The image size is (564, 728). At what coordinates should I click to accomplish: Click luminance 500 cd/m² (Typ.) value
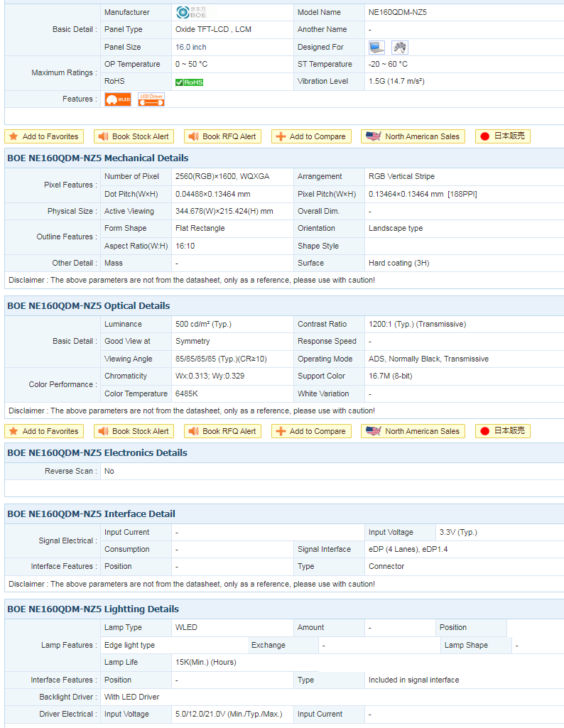coord(203,324)
